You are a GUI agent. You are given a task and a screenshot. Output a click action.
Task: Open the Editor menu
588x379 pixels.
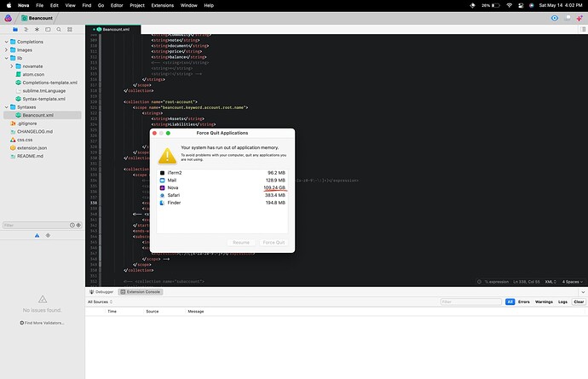tap(117, 5)
